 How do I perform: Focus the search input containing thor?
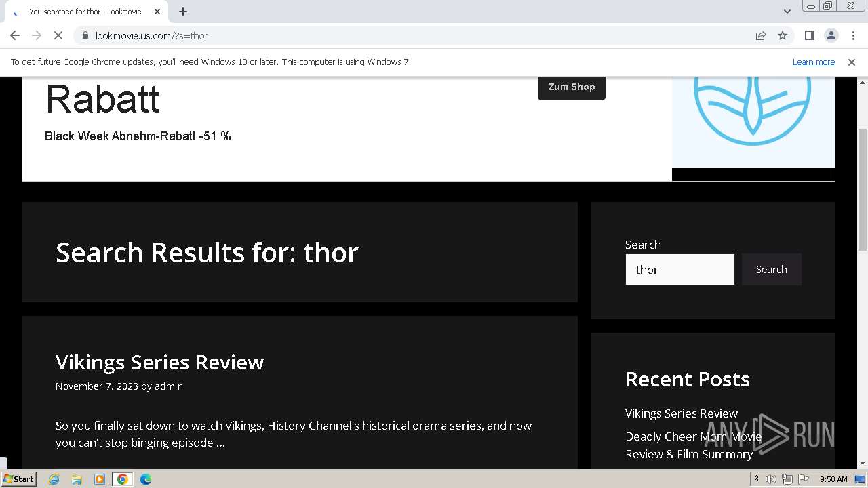pos(679,269)
